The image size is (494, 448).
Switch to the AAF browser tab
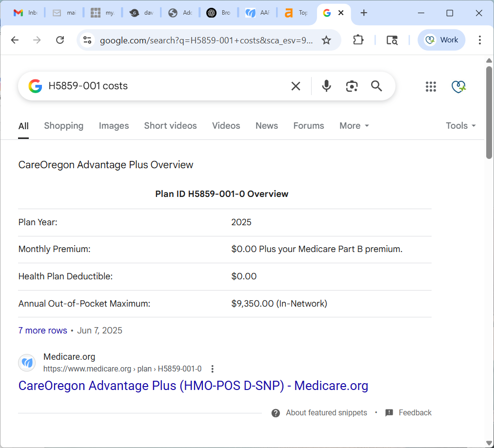(x=257, y=13)
